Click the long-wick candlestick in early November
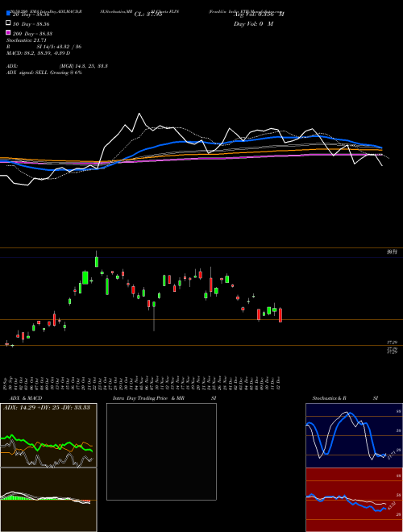 click(154, 317)
